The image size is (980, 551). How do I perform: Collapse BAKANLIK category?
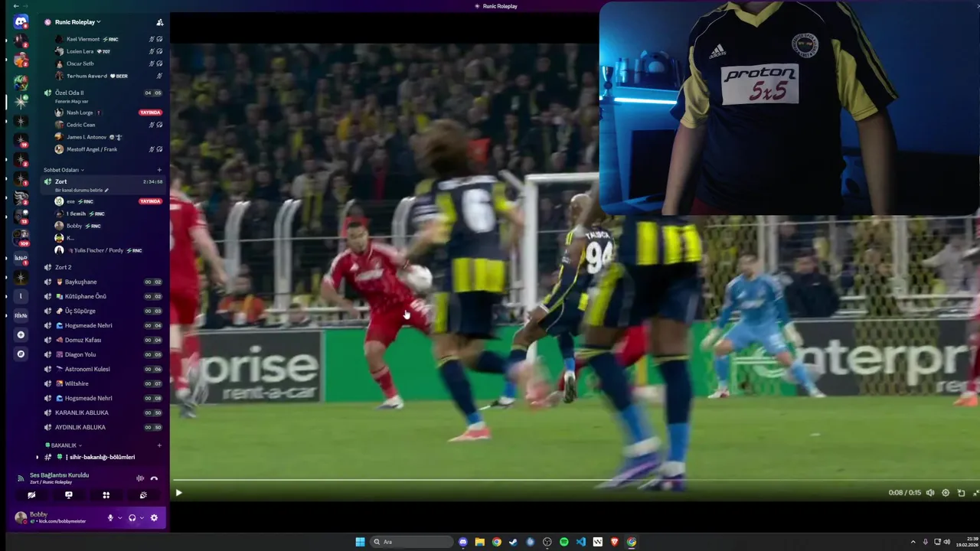click(63, 445)
